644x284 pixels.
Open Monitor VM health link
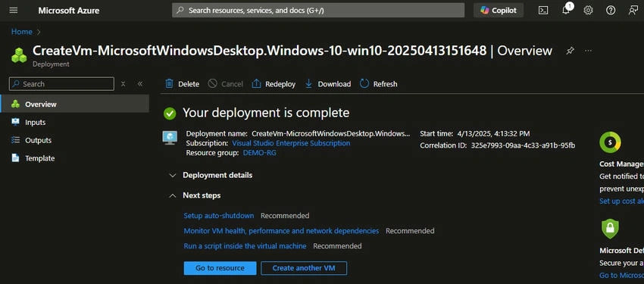point(281,231)
